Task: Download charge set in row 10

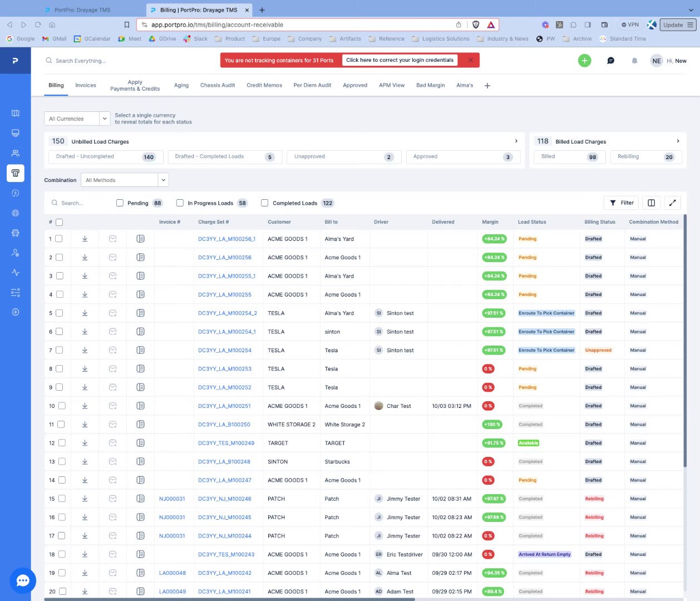Action: 85,406
